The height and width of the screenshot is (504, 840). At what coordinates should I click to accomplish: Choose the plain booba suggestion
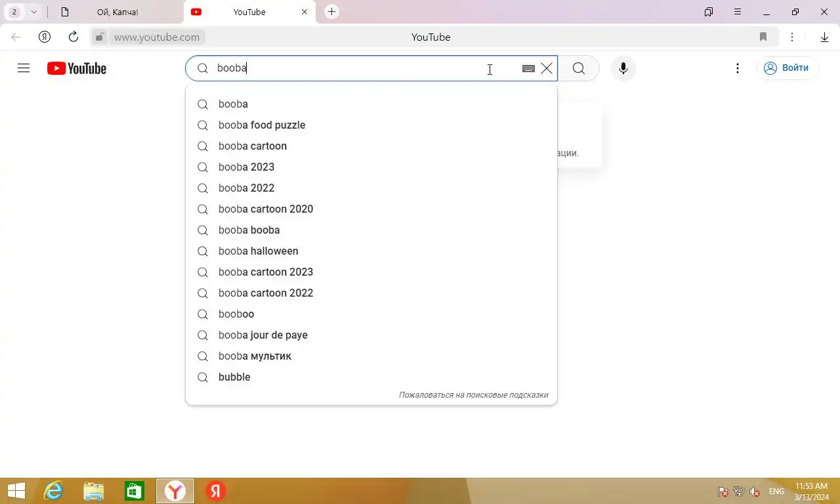coord(371,104)
